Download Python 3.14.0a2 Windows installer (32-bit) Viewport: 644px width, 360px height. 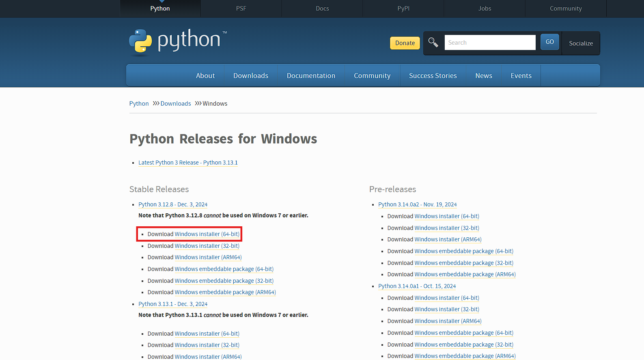[447, 228]
